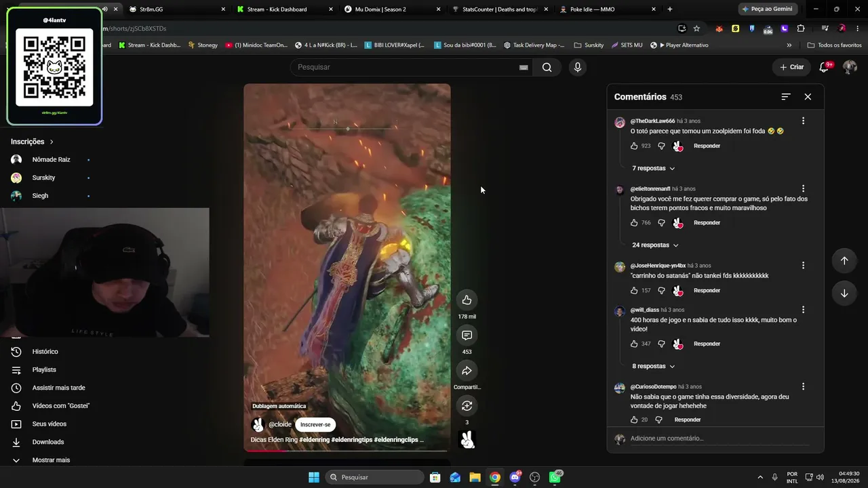Bookmark this page with the star icon
This screenshot has width=868, height=488.
coord(696,28)
